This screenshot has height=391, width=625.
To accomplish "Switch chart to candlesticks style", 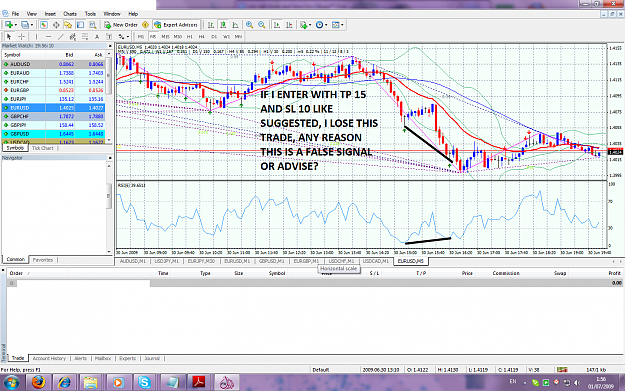I will click(223, 25).
